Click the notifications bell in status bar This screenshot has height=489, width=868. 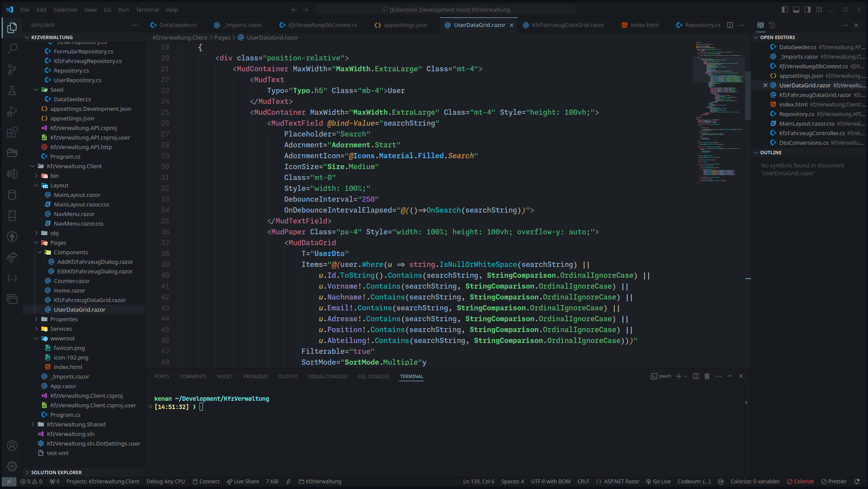tap(857, 482)
